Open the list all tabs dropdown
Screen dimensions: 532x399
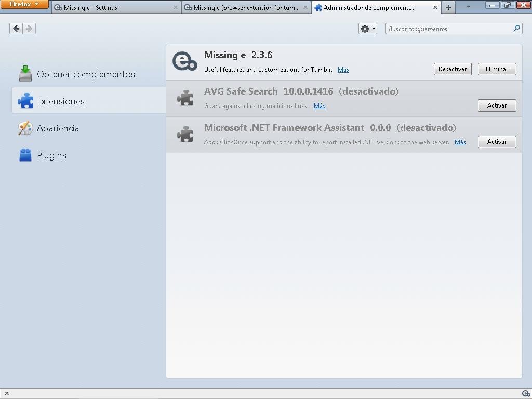pyautogui.click(x=468, y=7)
